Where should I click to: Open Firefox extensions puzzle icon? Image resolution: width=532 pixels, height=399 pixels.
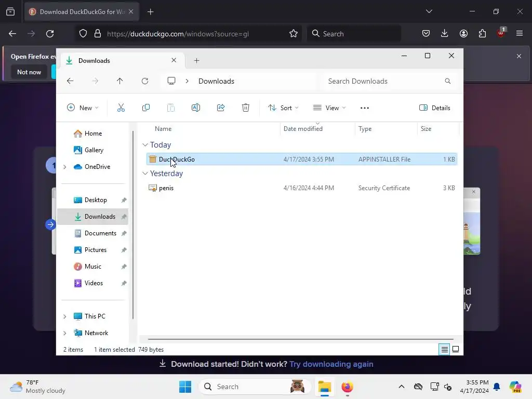tap(482, 33)
